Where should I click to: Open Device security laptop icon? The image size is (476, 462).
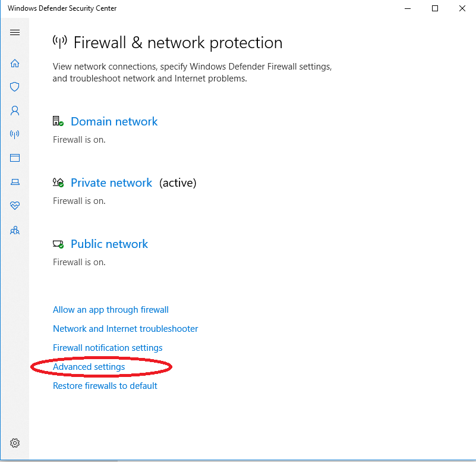(15, 182)
